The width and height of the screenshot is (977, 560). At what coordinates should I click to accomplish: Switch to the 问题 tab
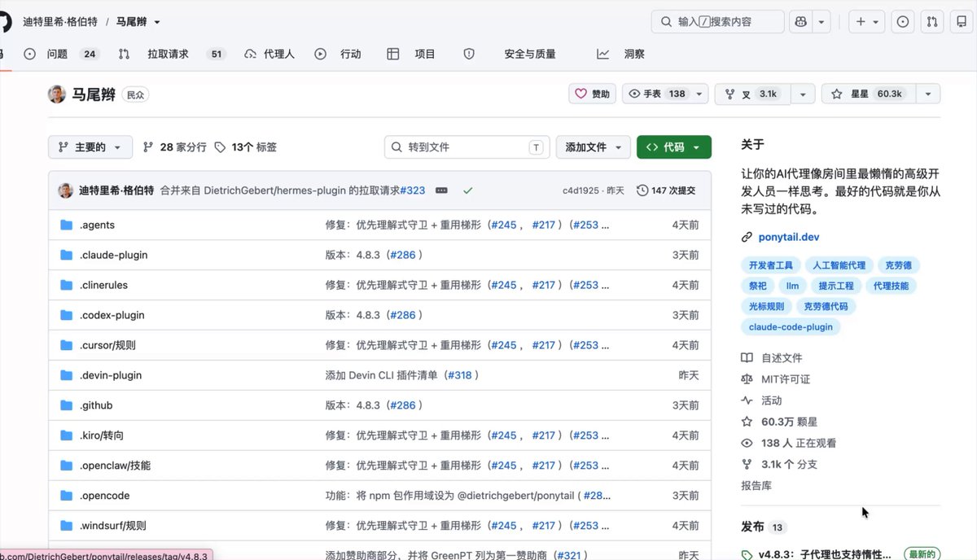point(61,54)
